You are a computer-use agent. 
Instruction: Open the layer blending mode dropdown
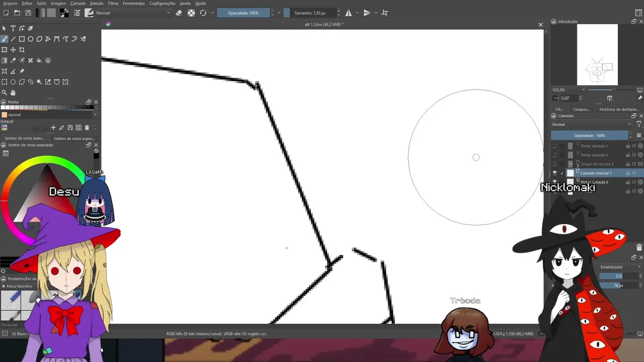pyautogui.click(x=592, y=124)
